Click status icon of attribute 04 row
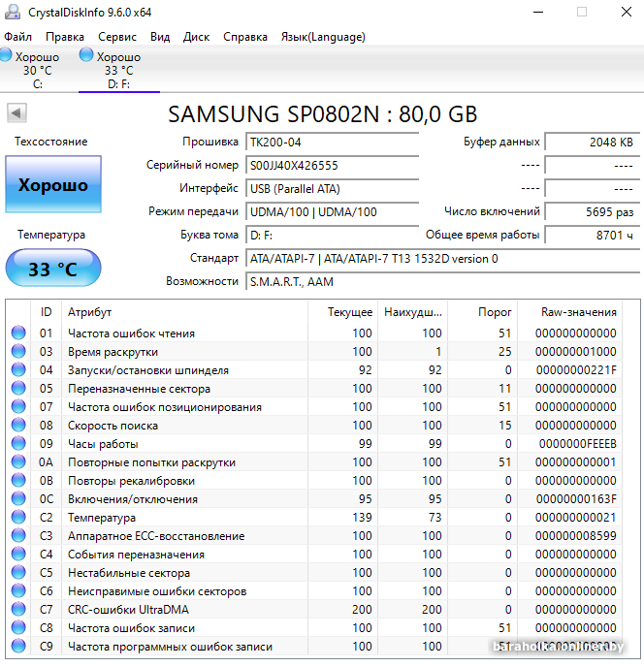The height and width of the screenshot is (667, 644). click(18, 369)
